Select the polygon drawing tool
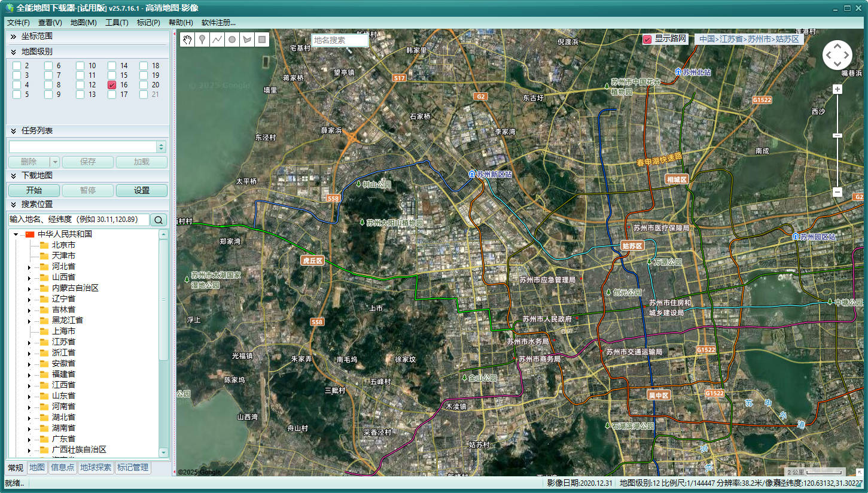This screenshot has width=868, height=493. (246, 39)
